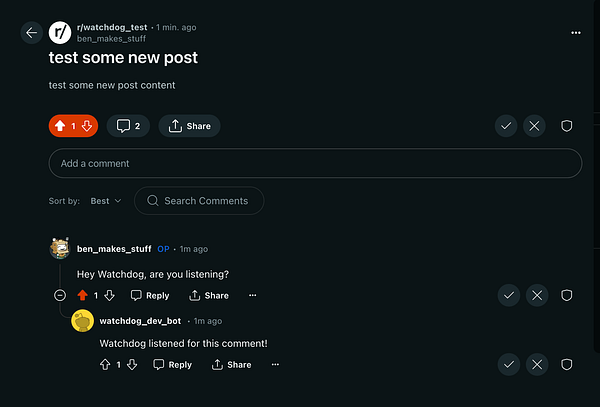Remove watchdog_dev_bot's comment with X icon
This screenshot has width=600, height=407.
pos(537,365)
